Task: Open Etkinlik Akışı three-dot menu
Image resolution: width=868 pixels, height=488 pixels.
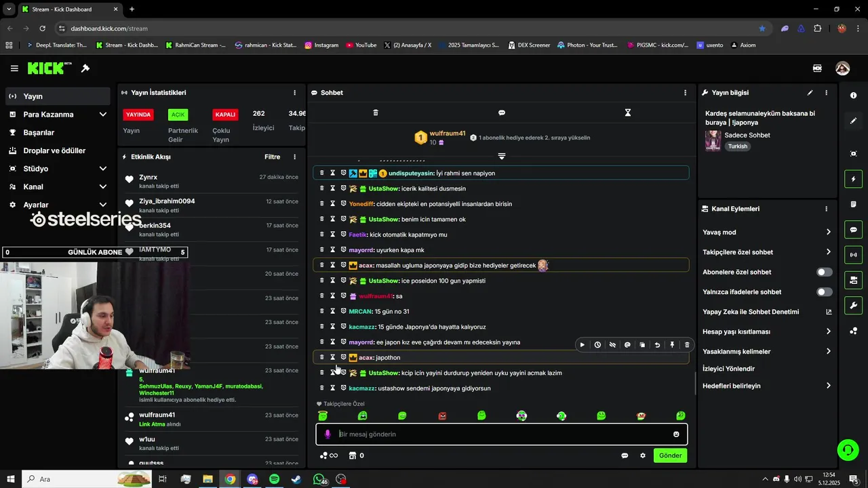Action: (x=294, y=157)
